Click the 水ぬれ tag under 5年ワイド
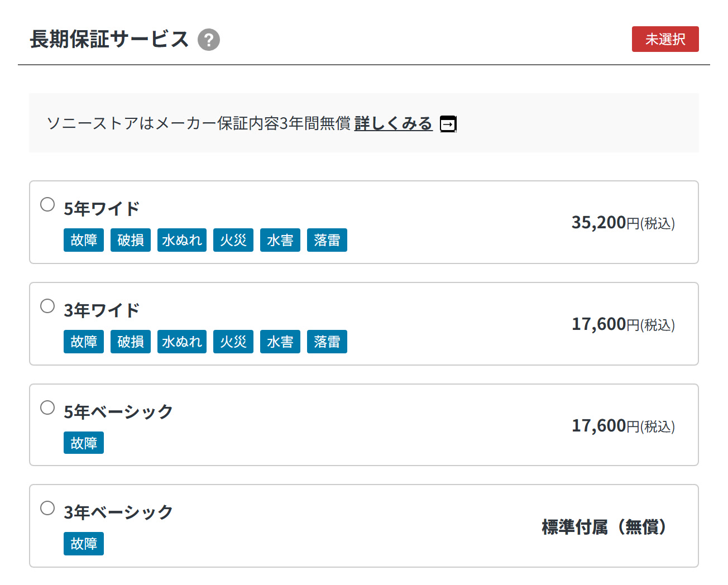 coord(182,240)
